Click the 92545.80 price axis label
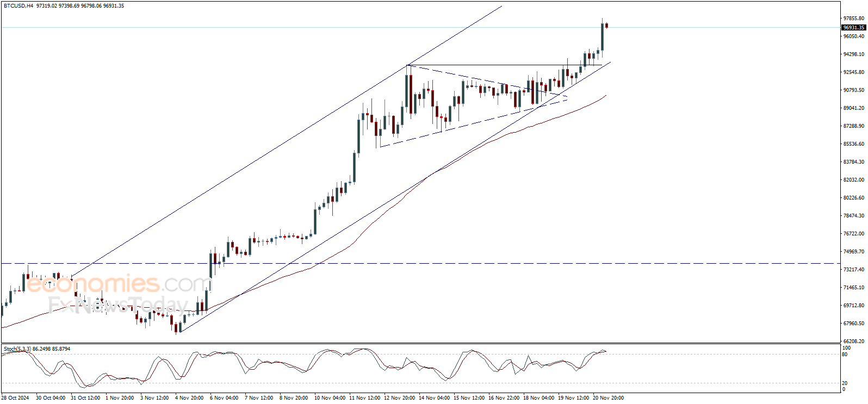Screen dimensions: 868x404 (x=854, y=72)
